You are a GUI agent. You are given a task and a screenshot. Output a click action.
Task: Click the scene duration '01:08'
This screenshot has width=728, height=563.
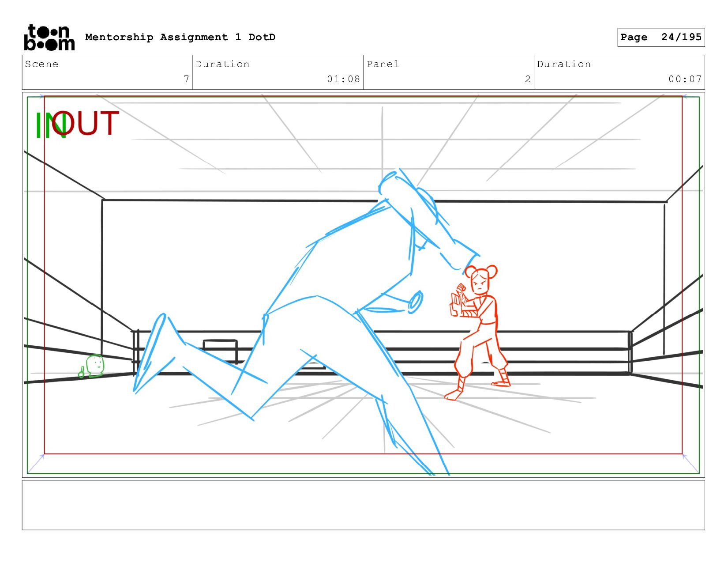343,79
